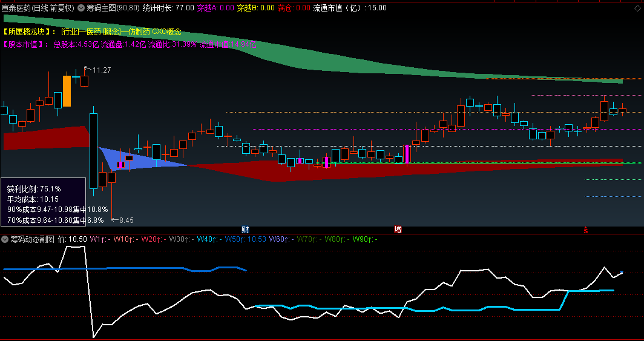This screenshot has width=644, height=341.
Task: Click the red 增 event marker
Action: click(398, 230)
